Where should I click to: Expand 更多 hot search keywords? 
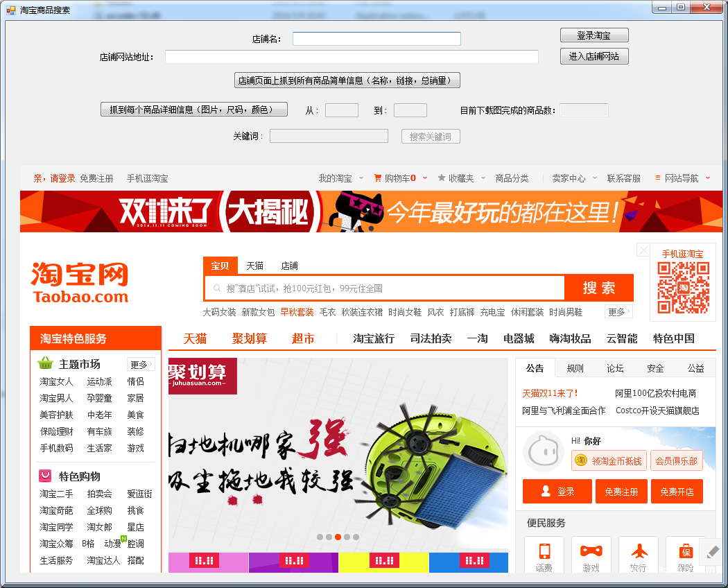[x=618, y=311]
